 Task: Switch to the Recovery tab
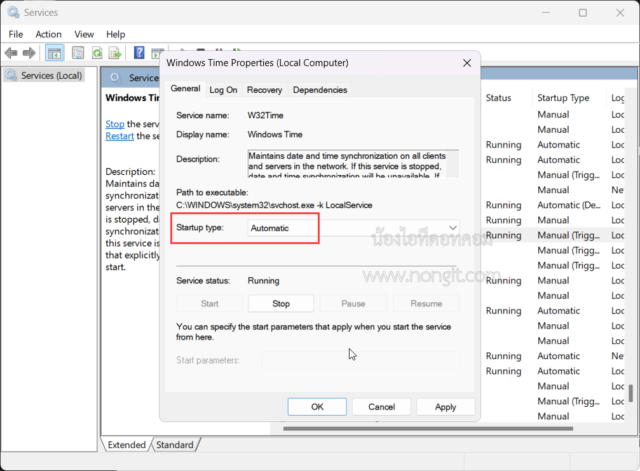click(264, 90)
